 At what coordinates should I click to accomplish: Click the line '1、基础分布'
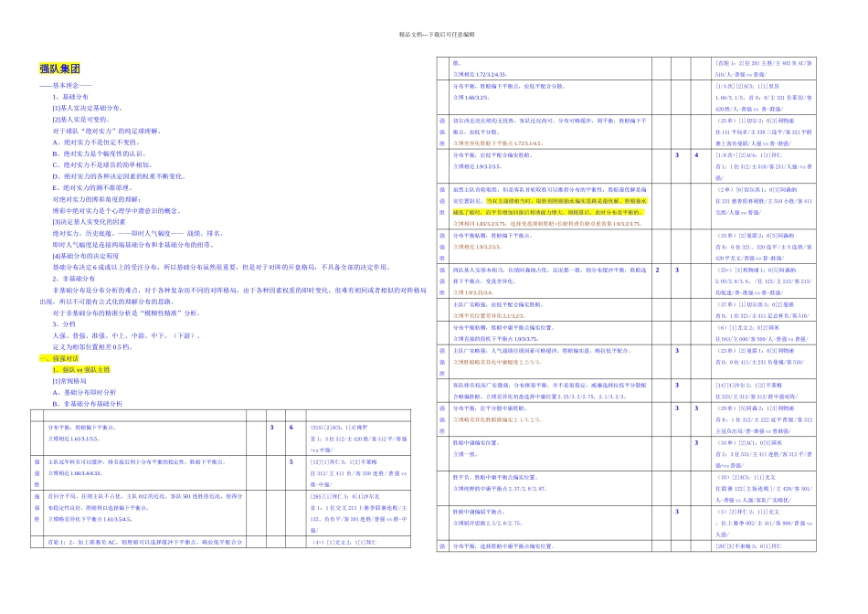point(70,97)
